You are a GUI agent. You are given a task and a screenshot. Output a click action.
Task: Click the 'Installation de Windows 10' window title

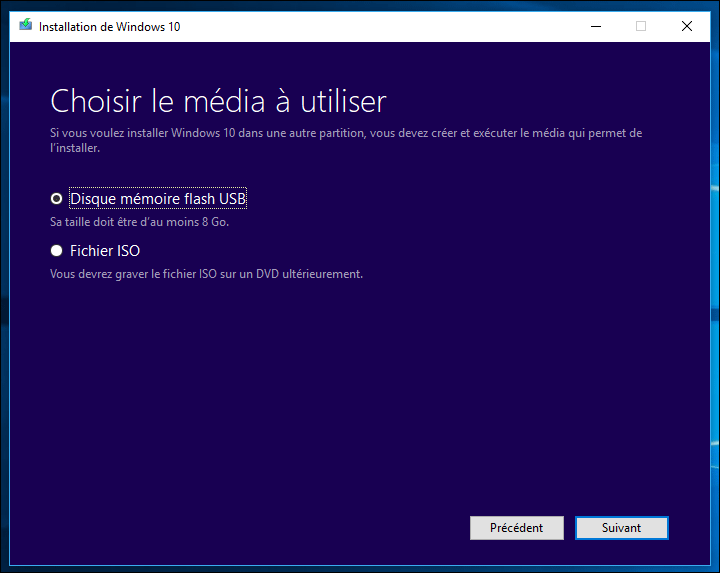(109, 27)
